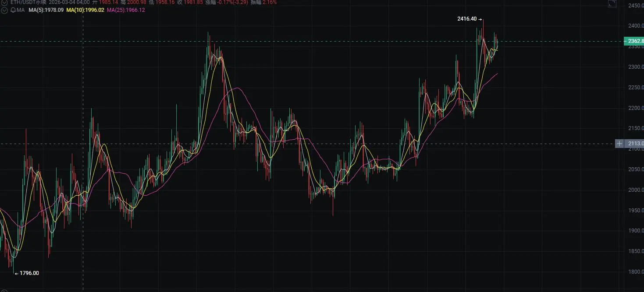Click the change -0.17%(-3.29) value

point(232,3)
